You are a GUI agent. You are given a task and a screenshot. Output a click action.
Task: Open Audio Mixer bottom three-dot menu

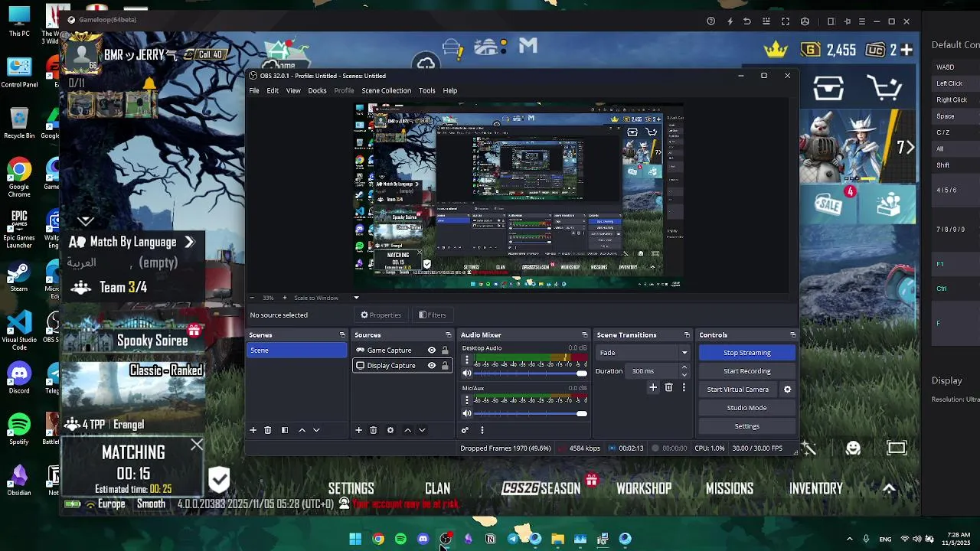[x=482, y=430]
